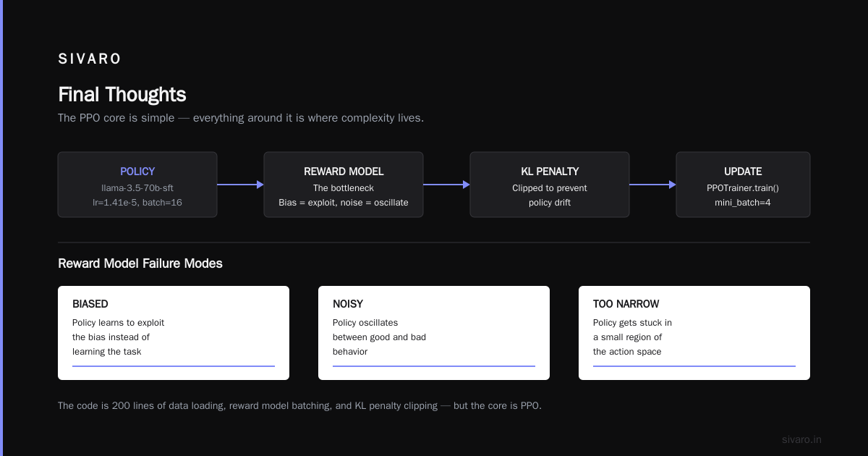868x456 pixels.
Task: Select the KL PENALTY pipeline box
Action: pos(550,185)
